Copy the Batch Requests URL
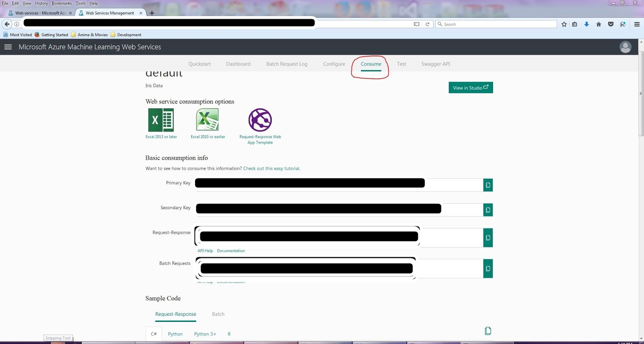Screen dimensions: 644x344 (488, 268)
